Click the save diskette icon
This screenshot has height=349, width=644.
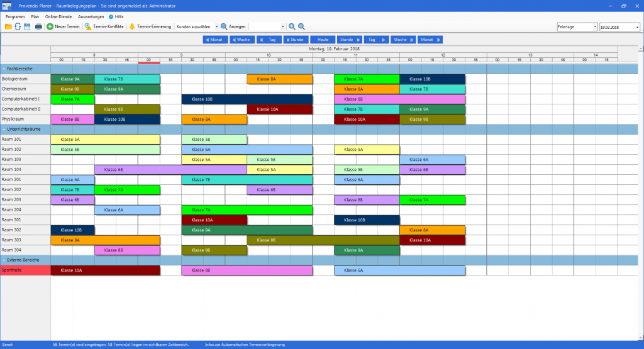[27, 26]
